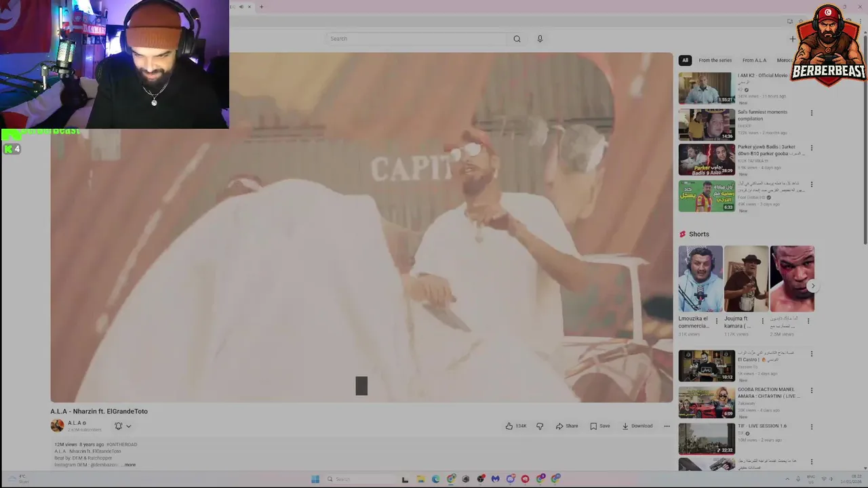Focus the YouTube search box
Viewport: 868px width, 488px height.
click(416, 39)
